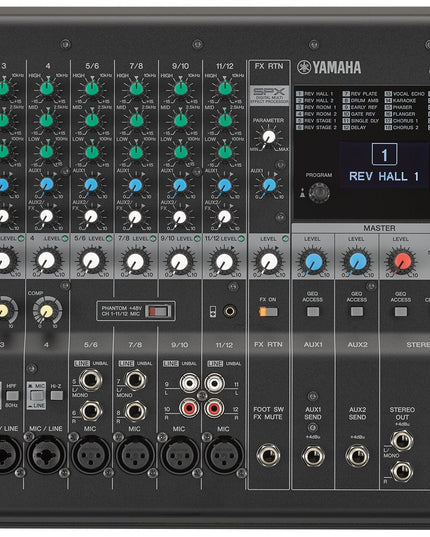The width and height of the screenshot is (430, 537).
Task: Click the channel 5/6 HIGH EQ knob
Action: (92, 89)
